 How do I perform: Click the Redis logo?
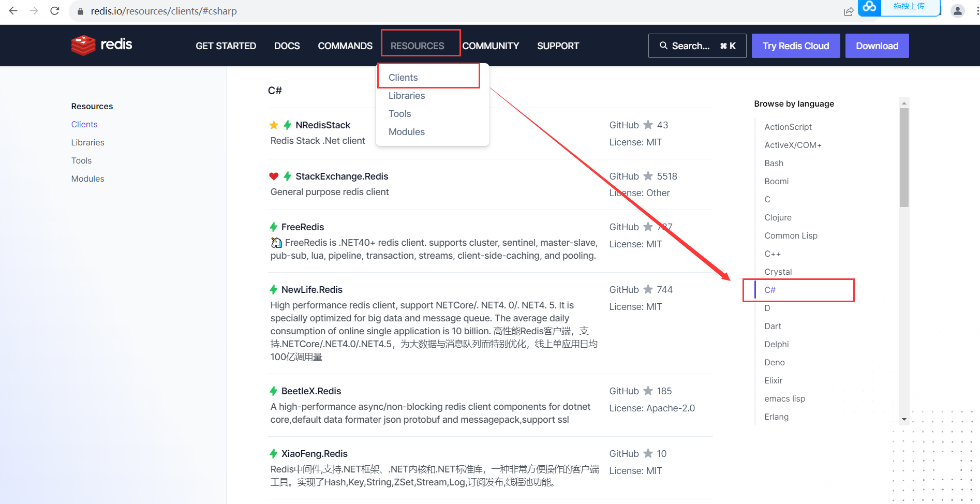102,45
